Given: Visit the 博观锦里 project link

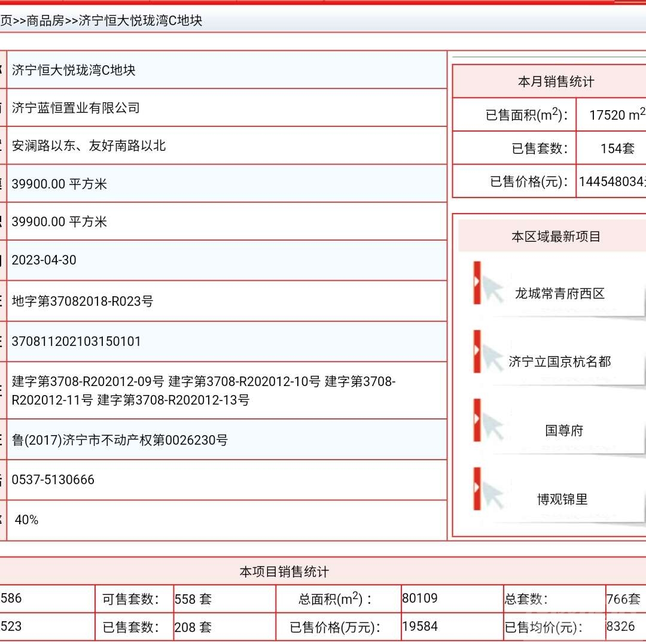Looking at the screenshot, I should click(562, 499).
